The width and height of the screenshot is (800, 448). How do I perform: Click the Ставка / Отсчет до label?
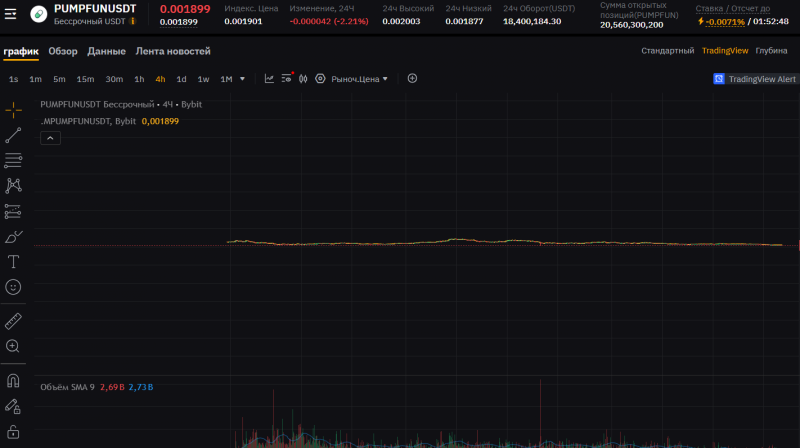coord(733,9)
